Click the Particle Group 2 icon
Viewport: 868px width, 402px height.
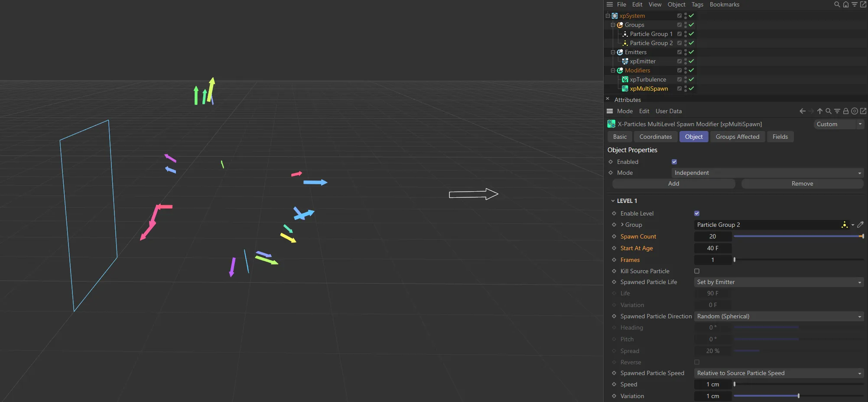pos(625,43)
